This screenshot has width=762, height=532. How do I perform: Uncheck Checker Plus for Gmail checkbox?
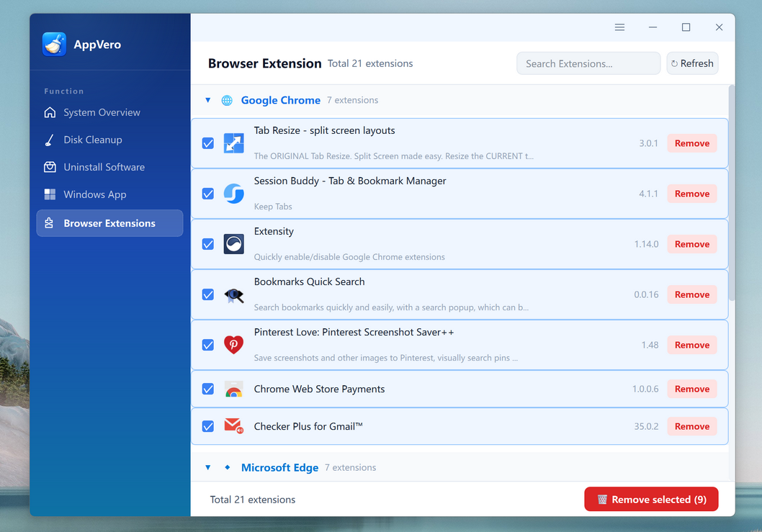pos(208,426)
